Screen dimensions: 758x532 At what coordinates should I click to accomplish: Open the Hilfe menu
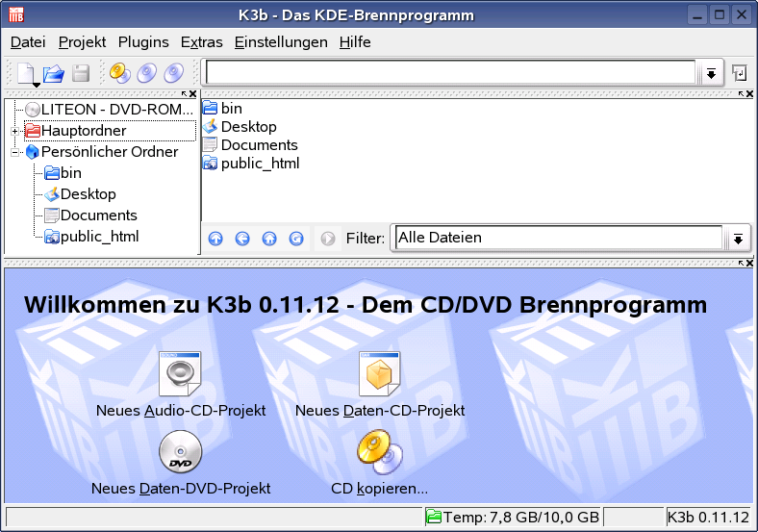click(x=355, y=42)
